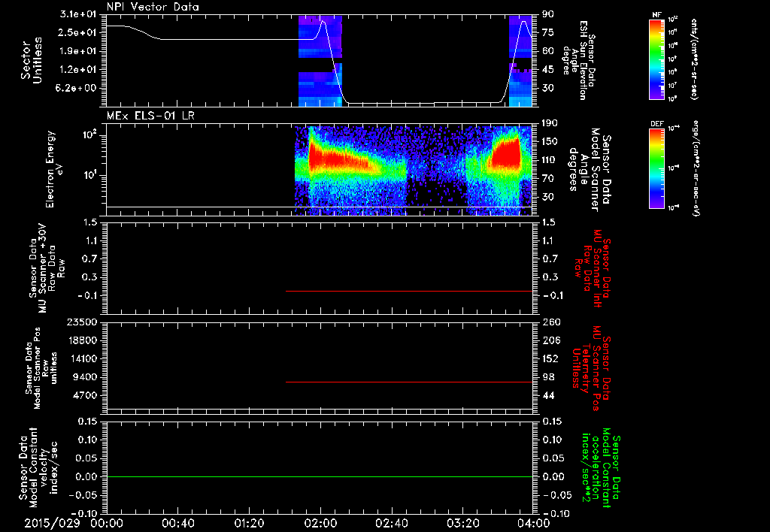Click the '4700' scanner position tick
This screenshot has height=532, width=770.
coord(85,395)
